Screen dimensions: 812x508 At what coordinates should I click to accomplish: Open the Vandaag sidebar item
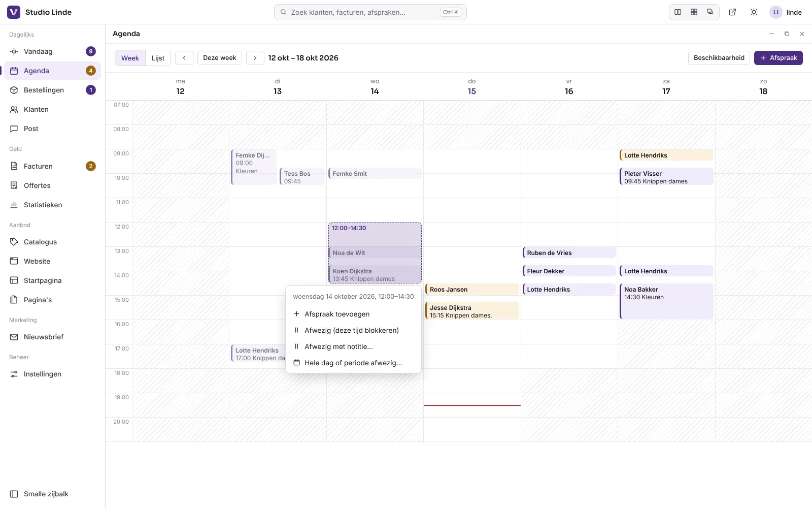coord(52,51)
